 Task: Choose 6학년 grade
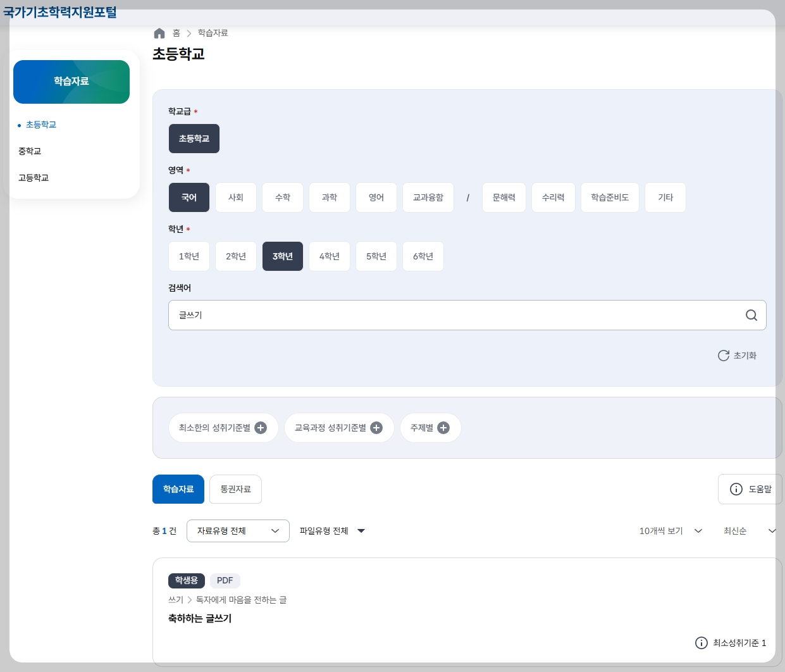[x=423, y=256]
